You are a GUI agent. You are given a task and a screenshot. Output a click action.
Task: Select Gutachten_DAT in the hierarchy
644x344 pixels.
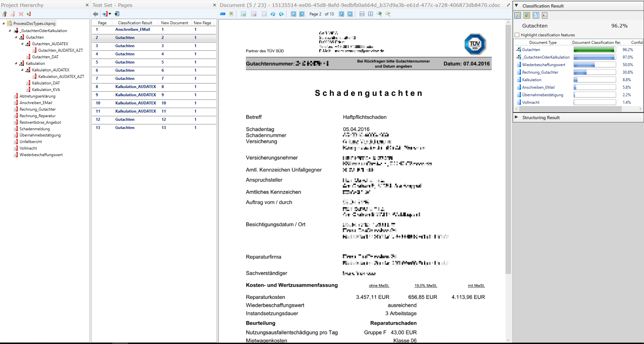coord(45,57)
